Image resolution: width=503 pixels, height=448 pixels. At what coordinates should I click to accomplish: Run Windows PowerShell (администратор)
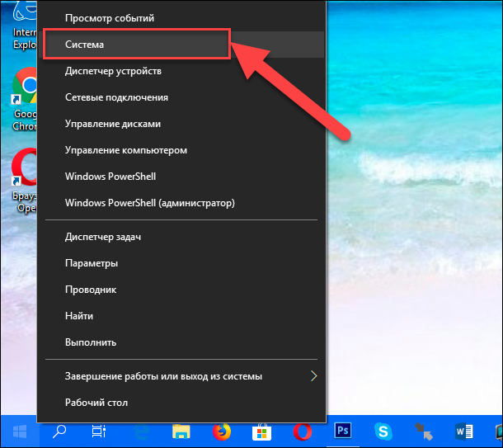coord(181,203)
